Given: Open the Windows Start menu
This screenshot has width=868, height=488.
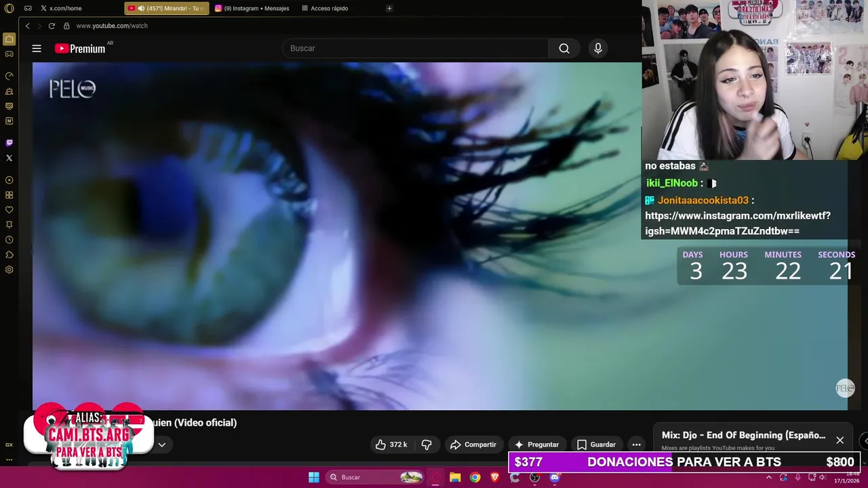Looking at the screenshot, I should tap(314, 477).
